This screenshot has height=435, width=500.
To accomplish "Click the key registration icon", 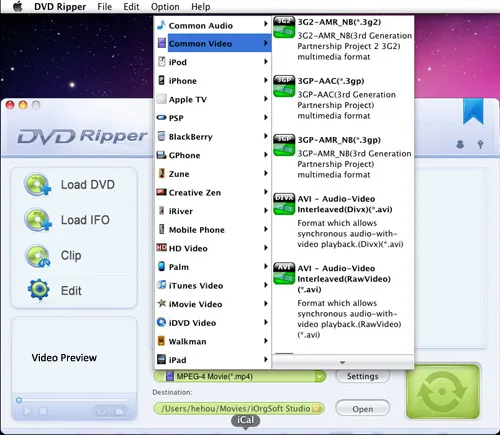I will tap(480, 144).
